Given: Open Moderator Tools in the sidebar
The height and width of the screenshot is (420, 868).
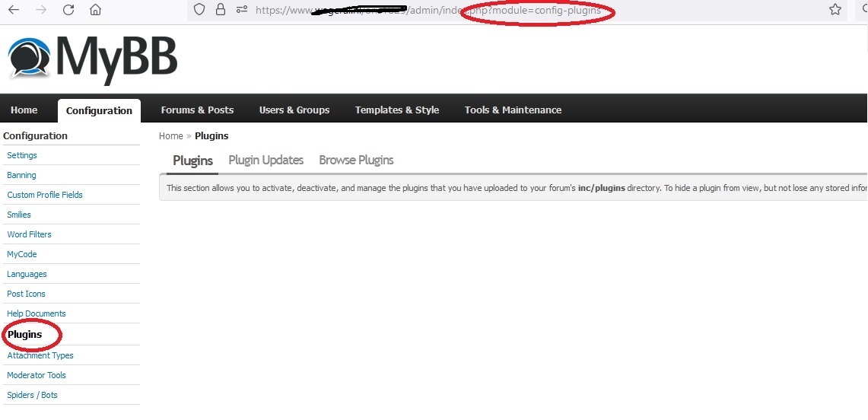Looking at the screenshot, I should click(37, 375).
